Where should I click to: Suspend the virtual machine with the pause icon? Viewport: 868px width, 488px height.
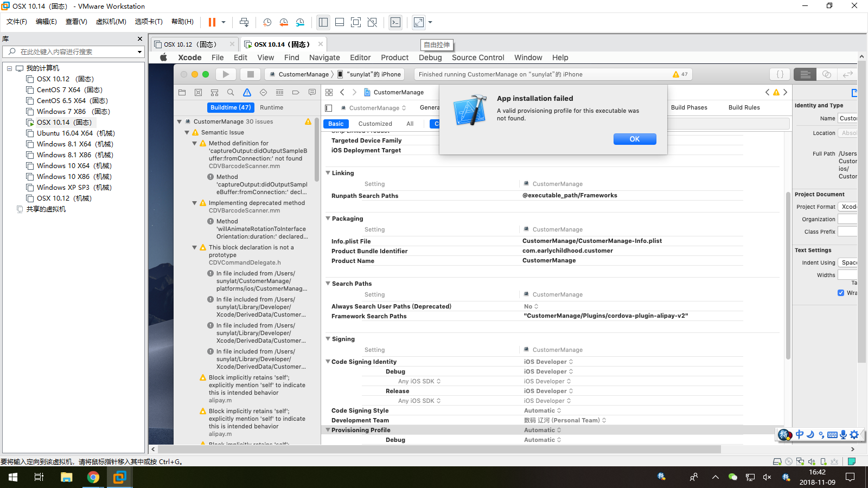[212, 22]
